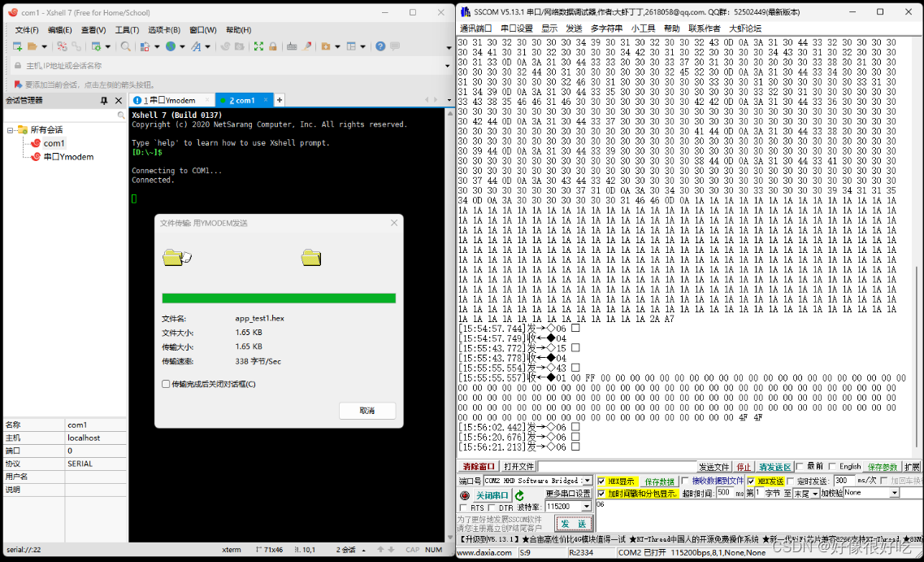Screen dimensions: 924x562
Task: Open the blue Help question mark icon
Action: pyautogui.click(x=380, y=46)
